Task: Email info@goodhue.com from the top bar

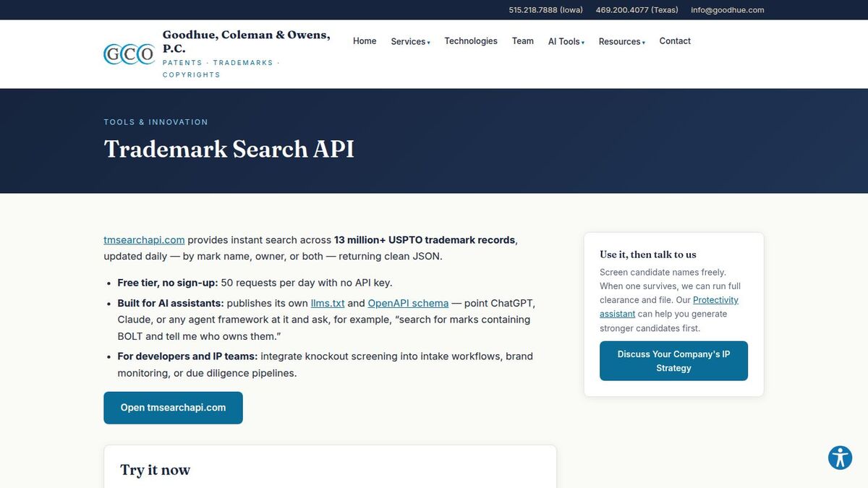Action: point(727,10)
